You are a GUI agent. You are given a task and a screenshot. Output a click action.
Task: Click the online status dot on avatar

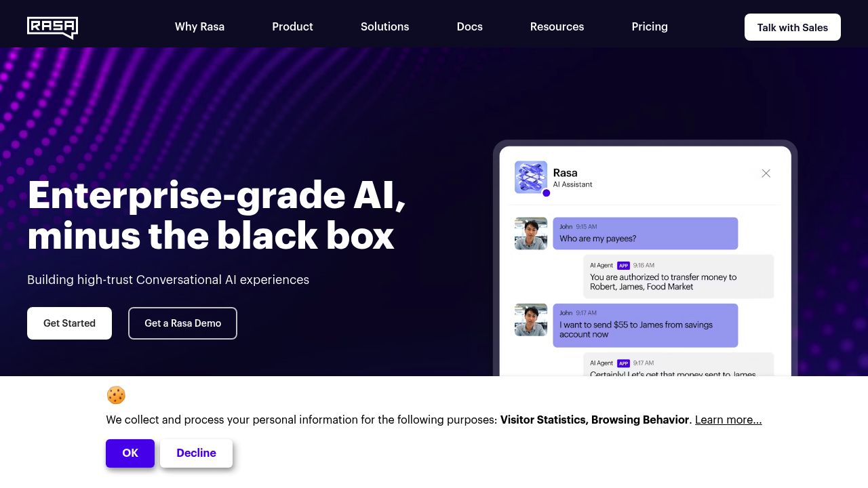tap(547, 193)
